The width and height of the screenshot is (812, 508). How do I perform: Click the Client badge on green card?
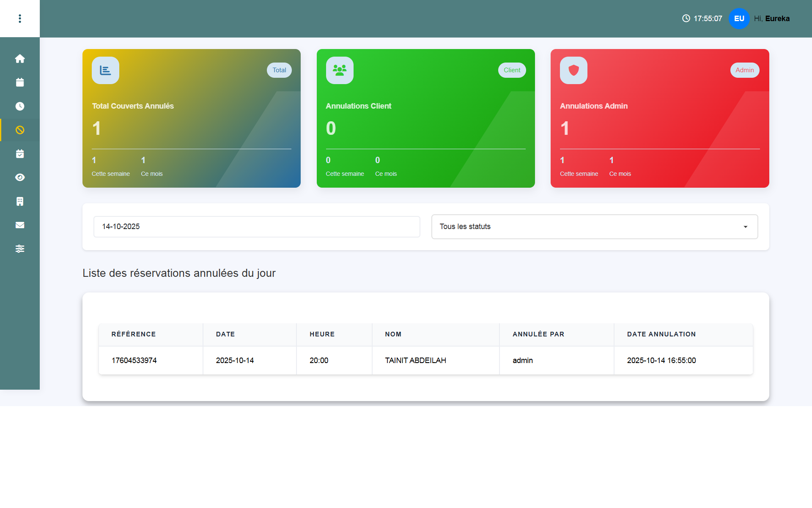click(x=512, y=70)
